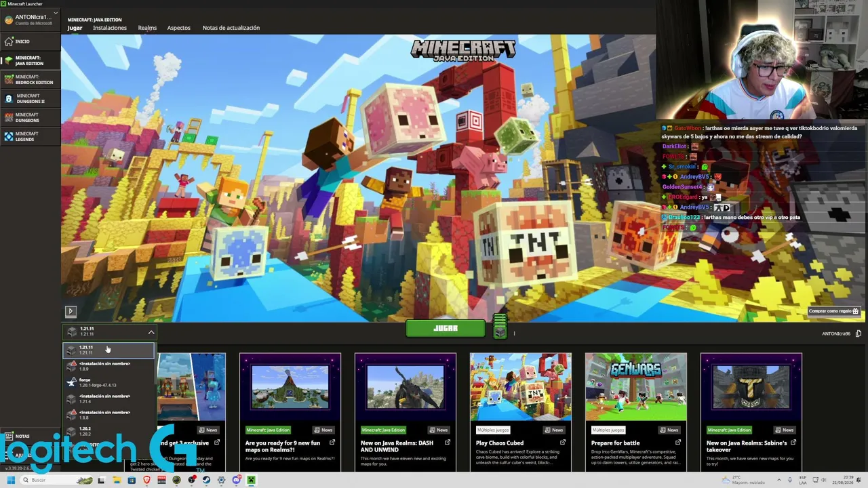Open Microsoft Store from the taskbar
Viewport: 868px width, 488px height.
(132, 481)
